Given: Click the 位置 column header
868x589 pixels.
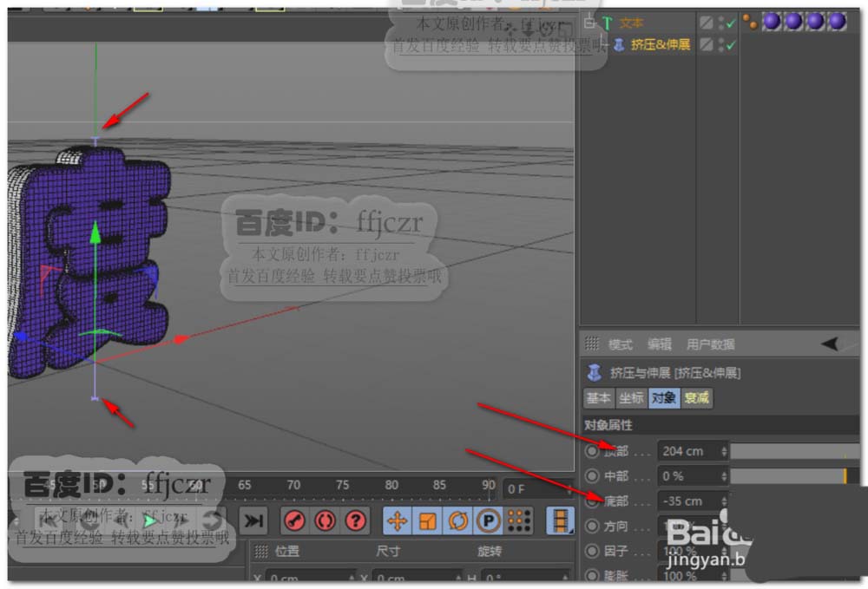Looking at the screenshot, I should [x=287, y=551].
